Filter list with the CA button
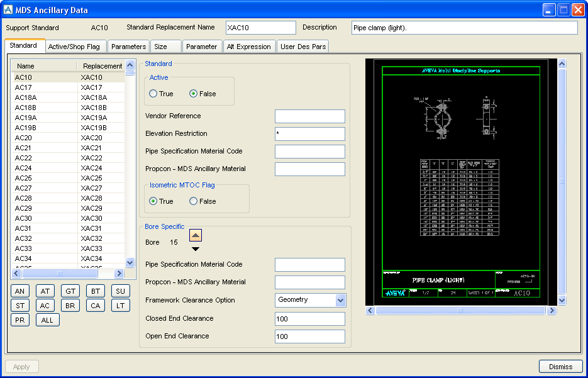This screenshot has height=378, width=588. point(96,306)
